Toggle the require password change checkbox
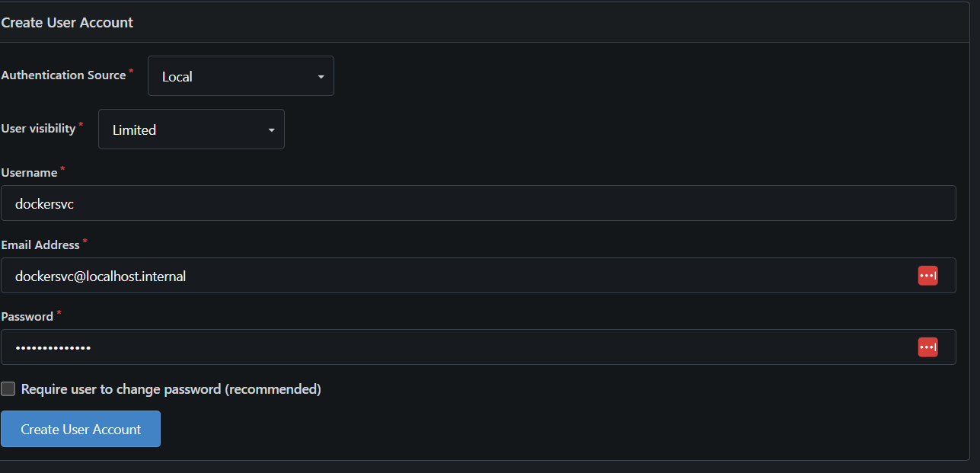 [8, 389]
